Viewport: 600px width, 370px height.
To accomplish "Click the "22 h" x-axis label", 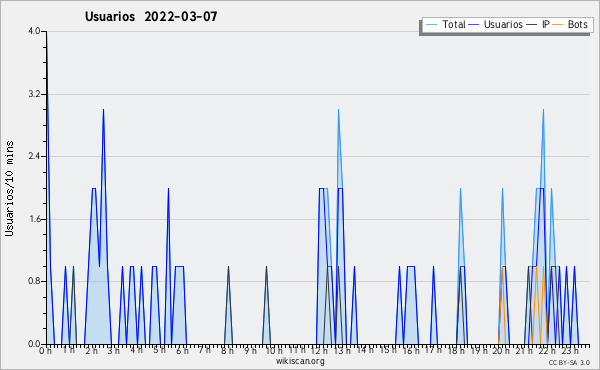I will point(547,351).
